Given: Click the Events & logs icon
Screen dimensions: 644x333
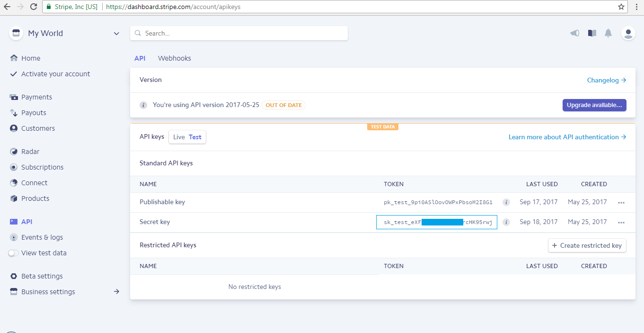Looking at the screenshot, I should [x=14, y=237].
